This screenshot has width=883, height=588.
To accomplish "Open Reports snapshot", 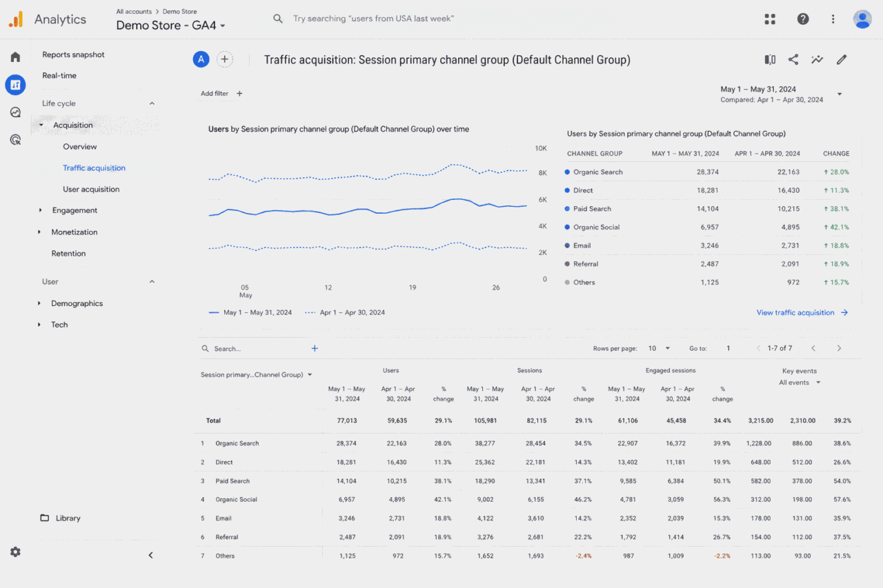I will click(x=73, y=54).
